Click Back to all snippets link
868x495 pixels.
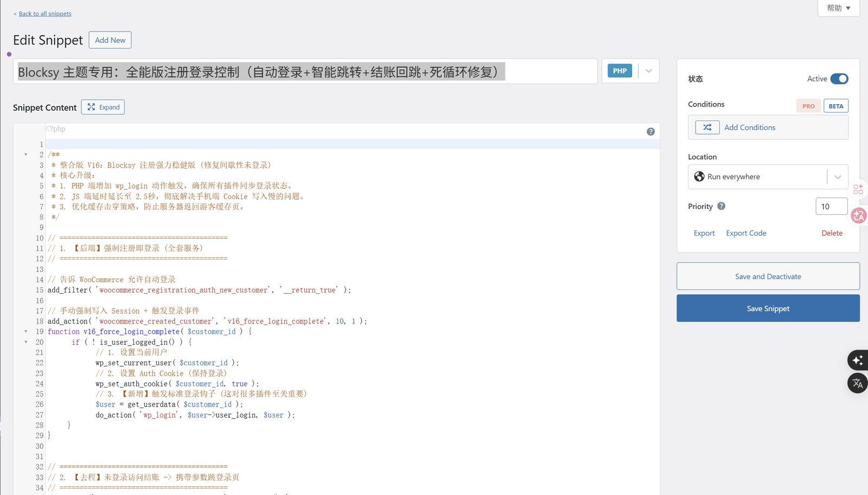tap(45, 14)
